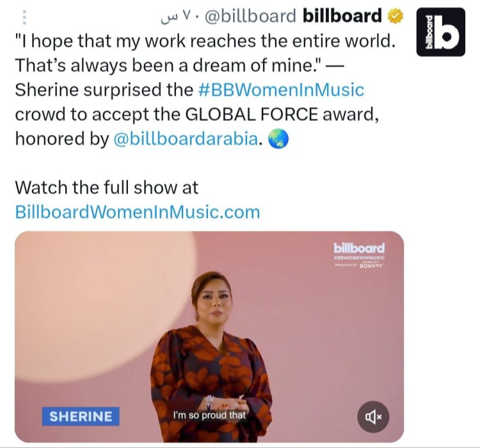Play the Sherine video thumbnail
The height and width of the screenshot is (448, 480).
(x=209, y=337)
